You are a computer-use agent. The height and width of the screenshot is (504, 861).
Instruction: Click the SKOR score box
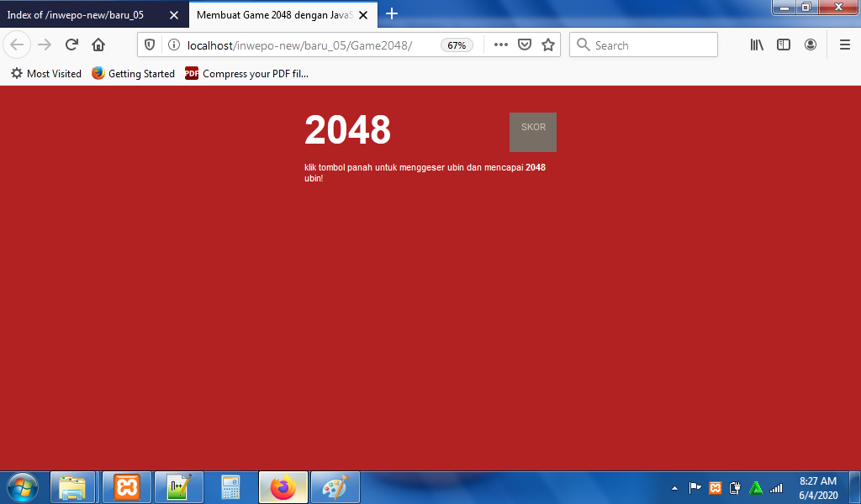coord(532,132)
